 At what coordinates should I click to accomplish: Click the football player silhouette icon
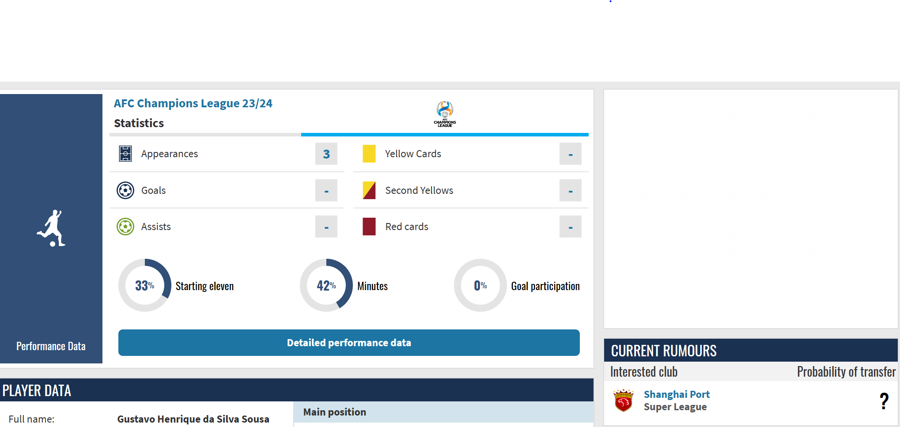51,228
